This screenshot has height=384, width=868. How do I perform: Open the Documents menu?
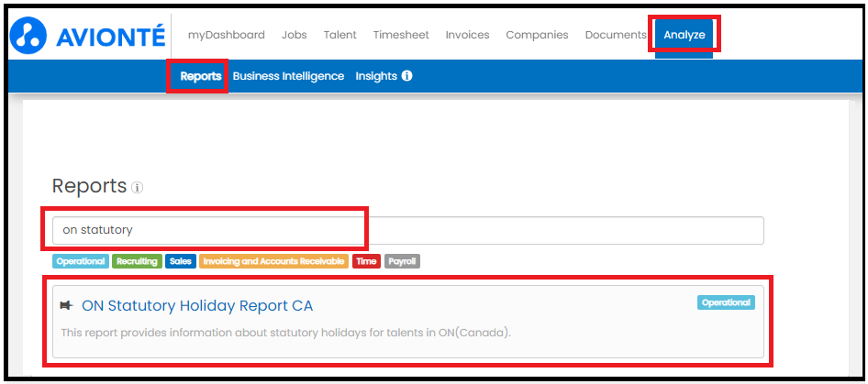point(616,35)
